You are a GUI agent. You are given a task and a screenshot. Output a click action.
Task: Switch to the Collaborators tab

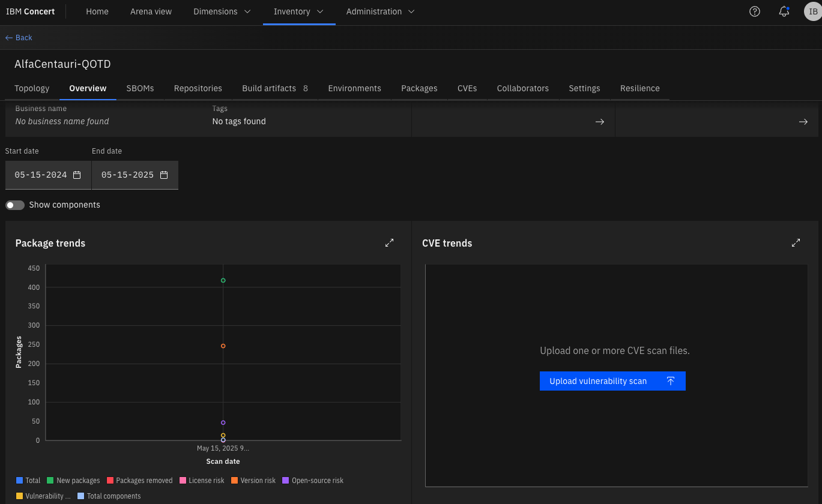coord(523,88)
